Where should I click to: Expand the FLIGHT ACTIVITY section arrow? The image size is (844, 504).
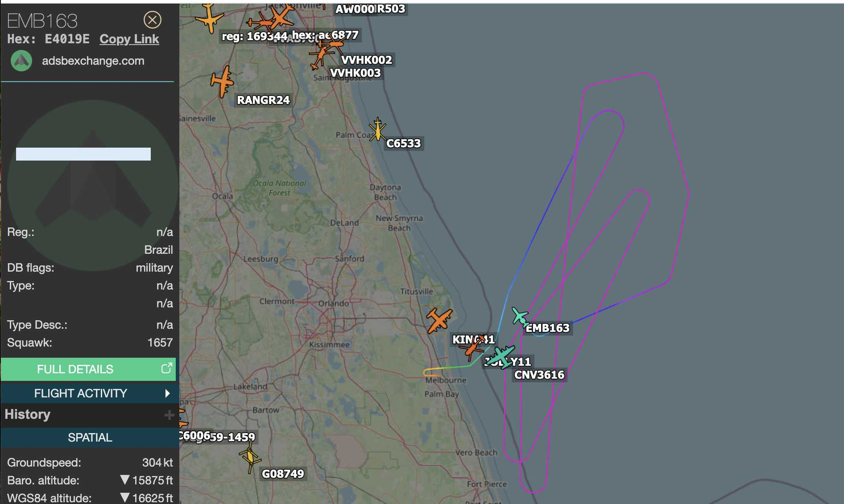pos(168,393)
